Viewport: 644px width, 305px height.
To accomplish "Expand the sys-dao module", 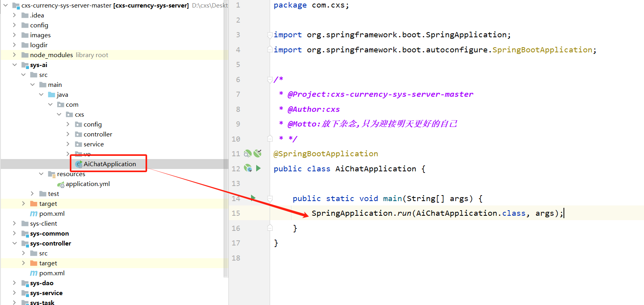I will [14, 283].
